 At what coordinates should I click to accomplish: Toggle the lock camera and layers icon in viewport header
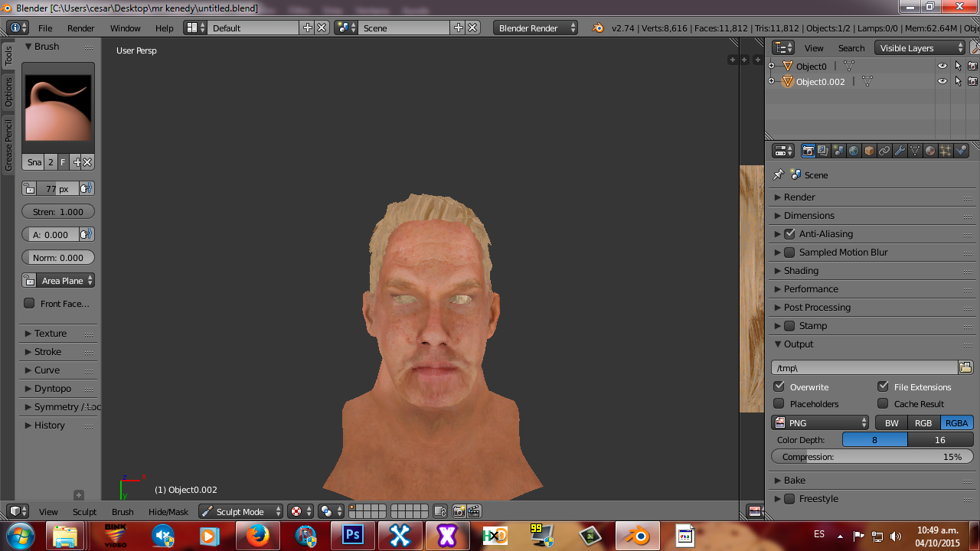(440, 511)
